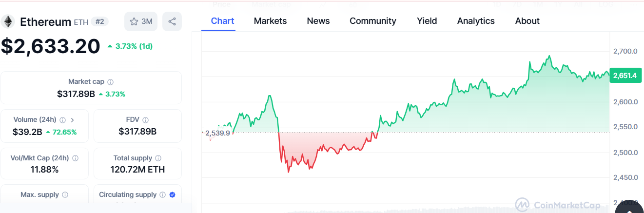Screen dimensions: 644x213
Task: Click the FDV info icon
Action: [146, 120]
